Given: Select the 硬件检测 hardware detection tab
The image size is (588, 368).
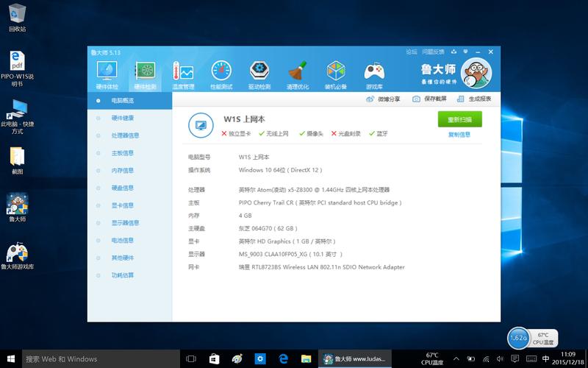Looking at the screenshot, I should (145, 76).
